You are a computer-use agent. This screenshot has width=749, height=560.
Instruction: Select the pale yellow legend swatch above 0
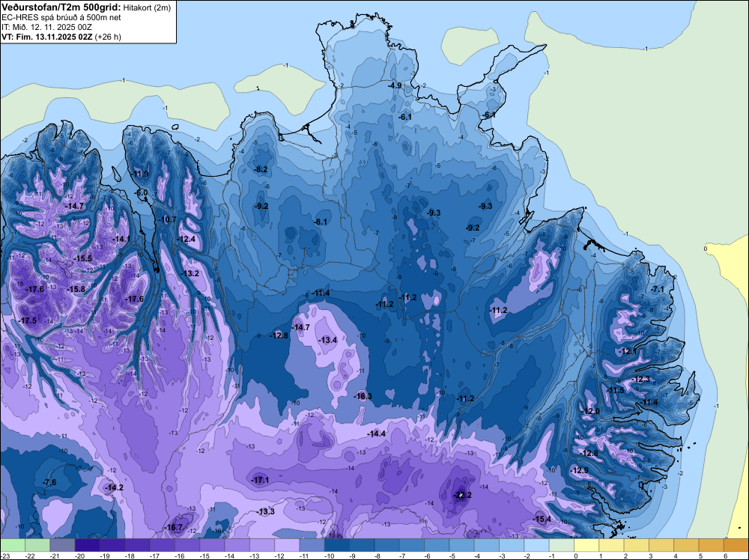point(586,545)
